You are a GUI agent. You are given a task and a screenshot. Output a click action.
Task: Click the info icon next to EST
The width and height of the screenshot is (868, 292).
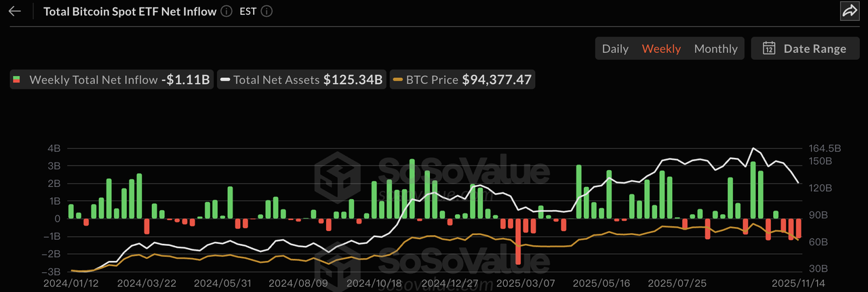pyautogui.click(x=267, y=12)
